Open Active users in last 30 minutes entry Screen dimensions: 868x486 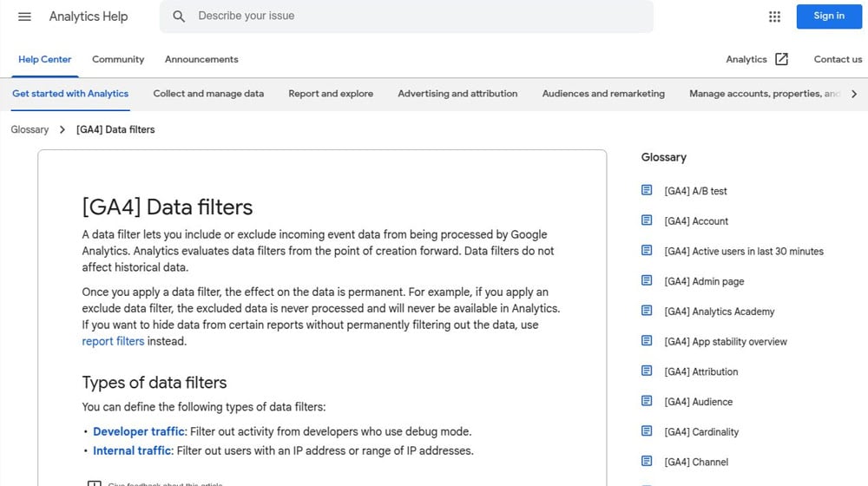(744, 252)
